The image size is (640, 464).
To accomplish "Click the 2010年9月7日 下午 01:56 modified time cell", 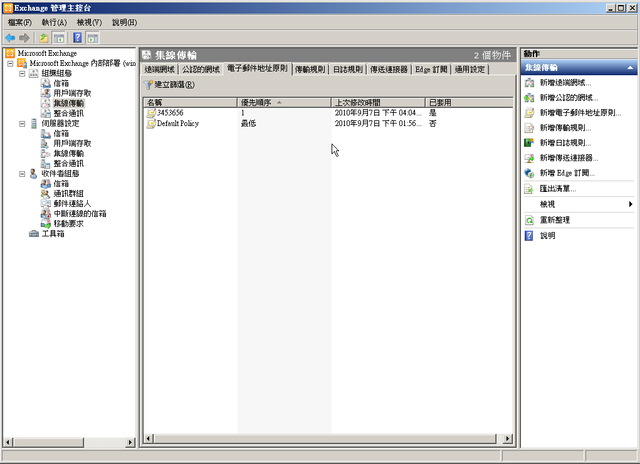I will click(378, 123).
